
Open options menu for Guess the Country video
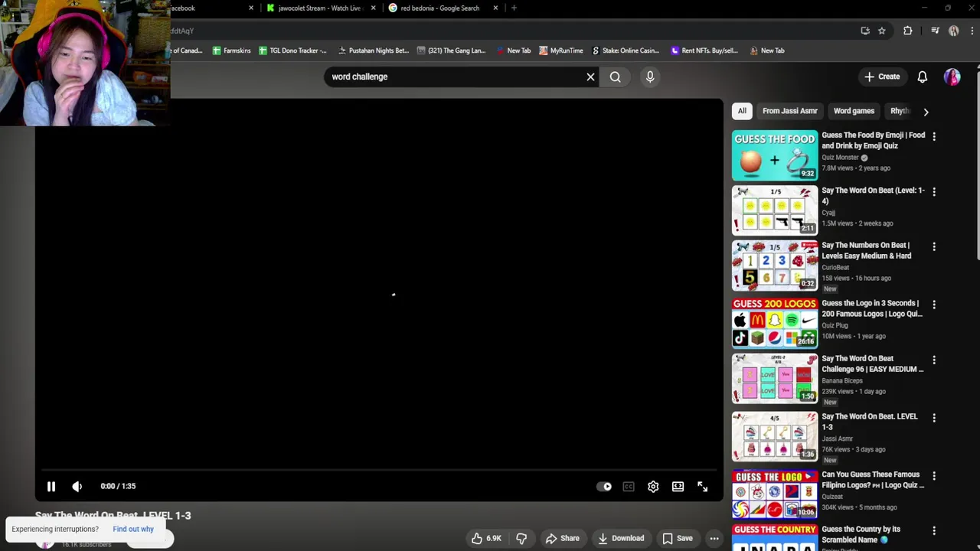tap(933, 530)
